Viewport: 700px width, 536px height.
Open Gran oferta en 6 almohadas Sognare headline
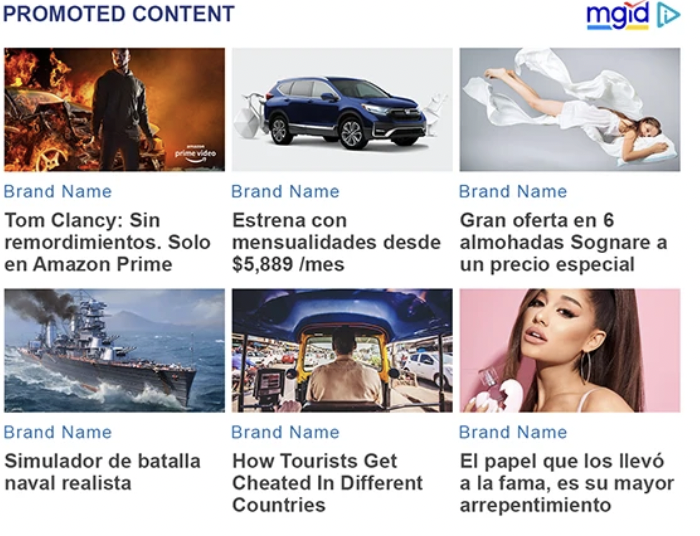coord(563,242)
